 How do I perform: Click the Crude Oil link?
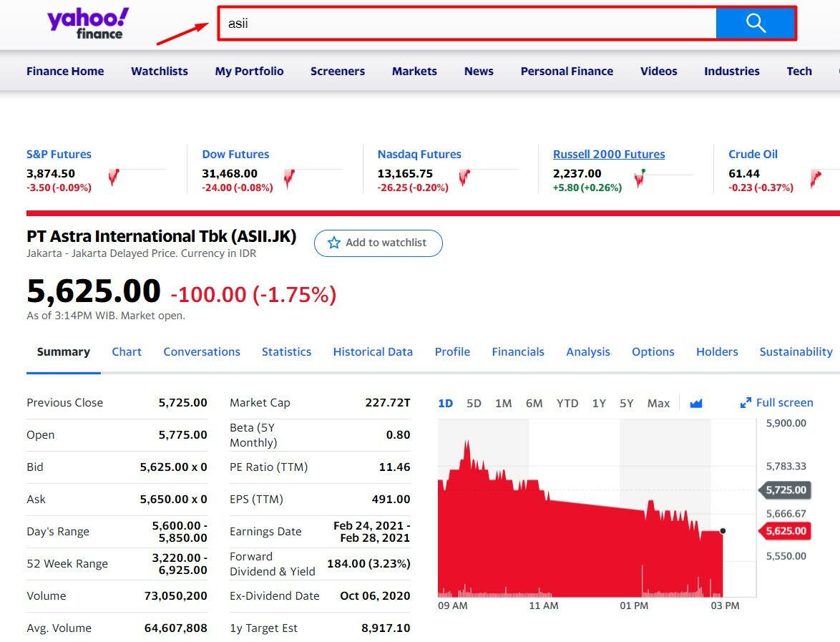pos(753,155)
